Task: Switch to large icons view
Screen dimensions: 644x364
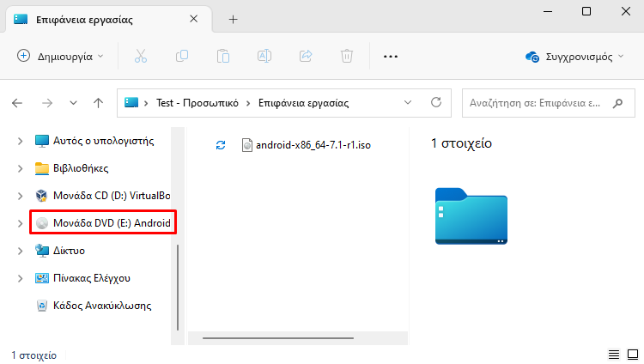Action: [x=633, y=355]
